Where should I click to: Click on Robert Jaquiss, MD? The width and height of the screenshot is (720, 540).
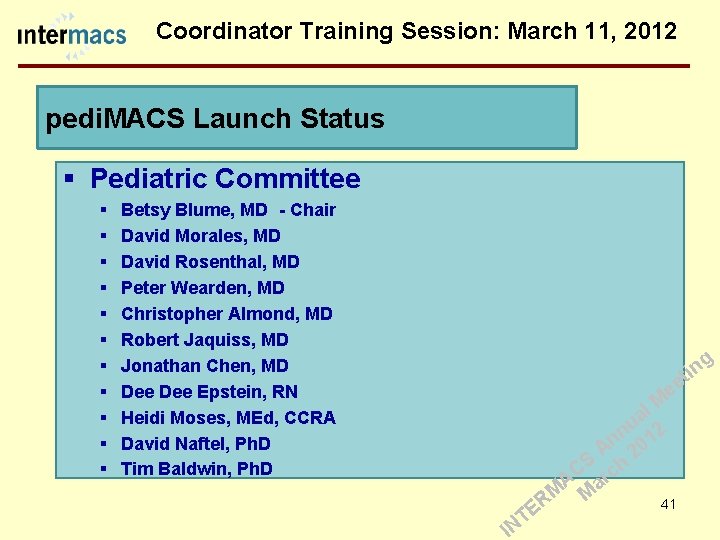[x=204, y=340]
